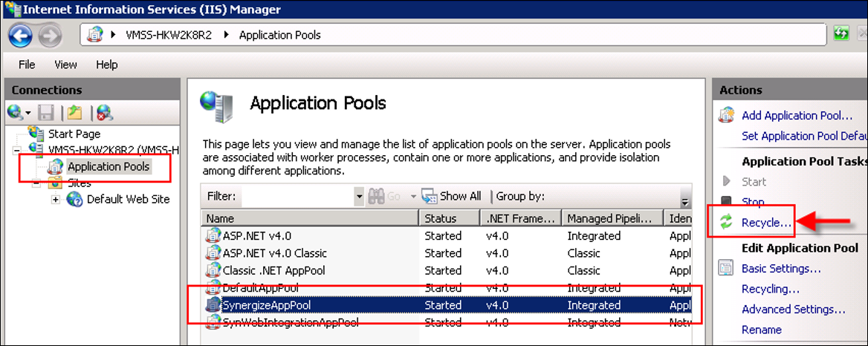Click the green refresh icon beside the address bar
Image resolution: width=868 pixels, height=346 pixels.
click(x=841, y=33)
